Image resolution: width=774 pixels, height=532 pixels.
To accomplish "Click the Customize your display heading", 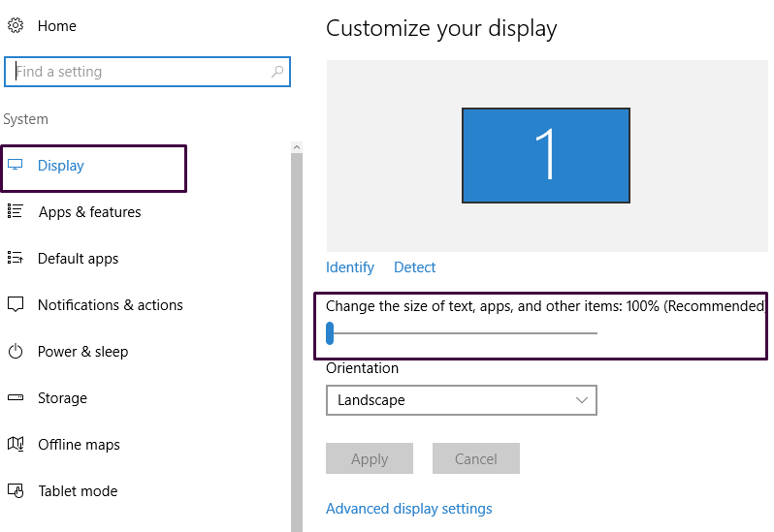I will coord(441,29).
